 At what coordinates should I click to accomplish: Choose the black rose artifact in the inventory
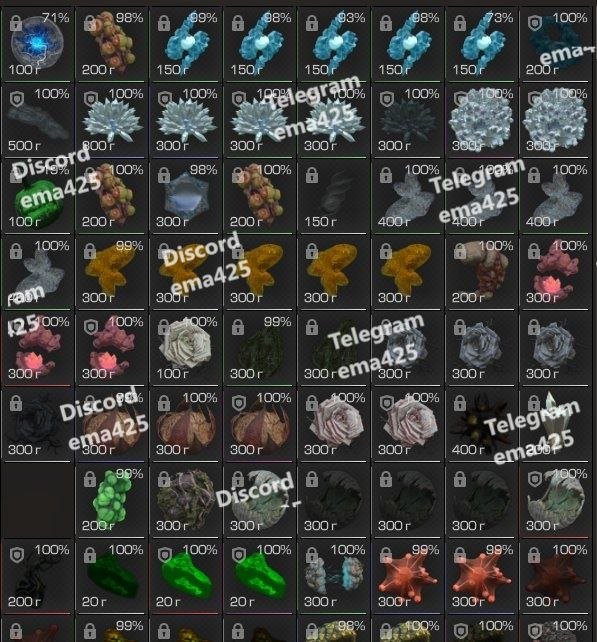[x=37, y=424]
